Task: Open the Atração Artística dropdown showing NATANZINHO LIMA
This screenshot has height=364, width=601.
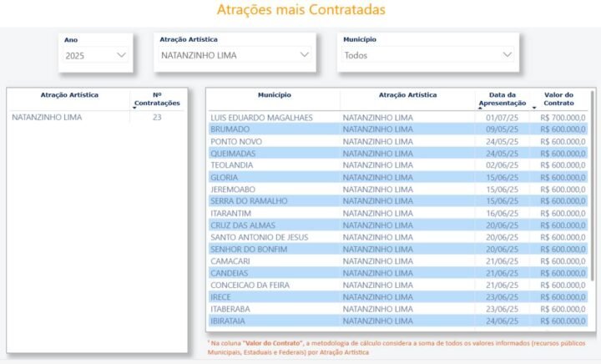Action: [235, 55]
